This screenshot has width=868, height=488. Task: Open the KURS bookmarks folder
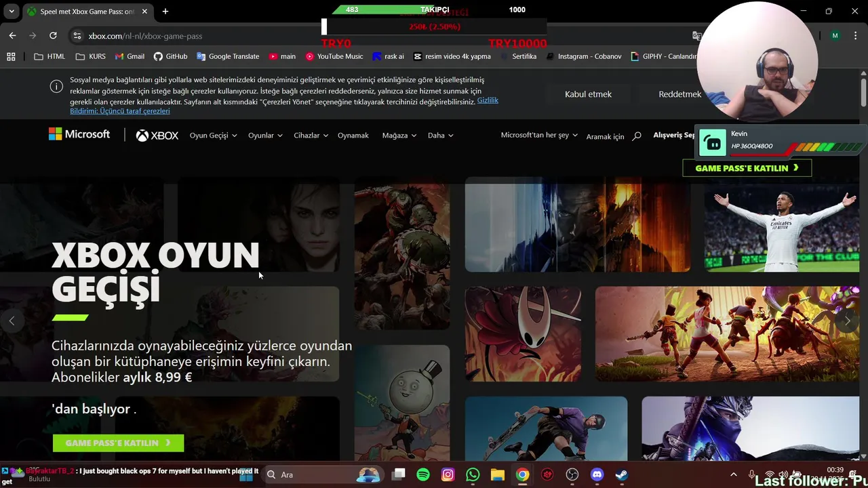91,56
